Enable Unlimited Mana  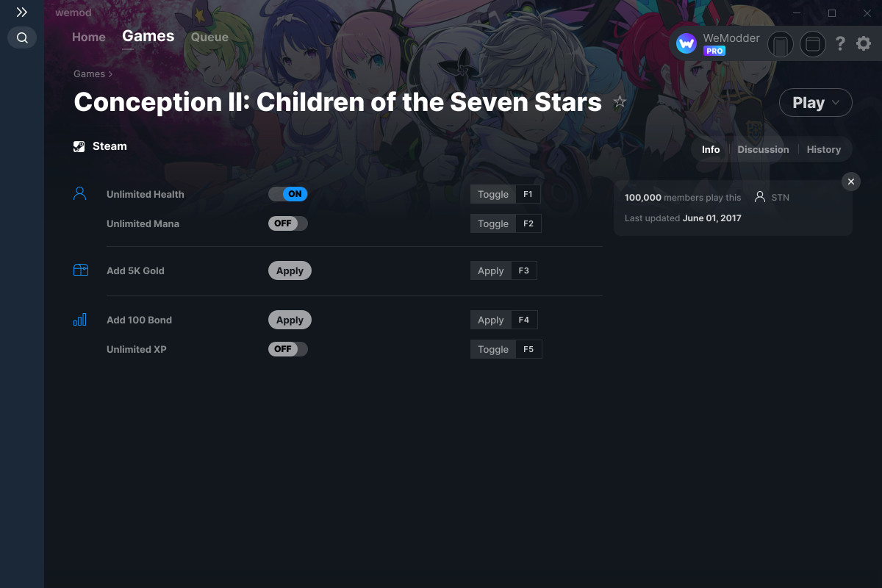tap(287, 223)
